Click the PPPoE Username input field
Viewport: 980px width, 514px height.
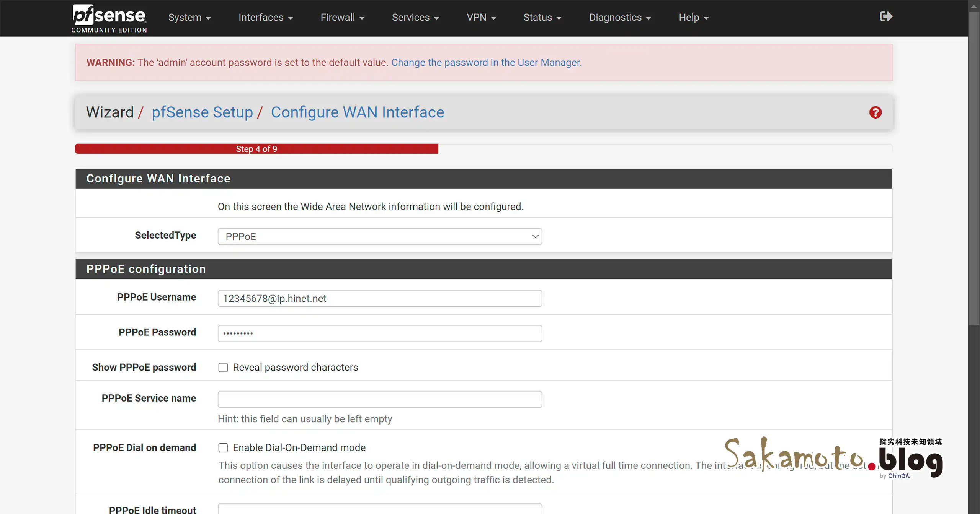click(379, 298)
